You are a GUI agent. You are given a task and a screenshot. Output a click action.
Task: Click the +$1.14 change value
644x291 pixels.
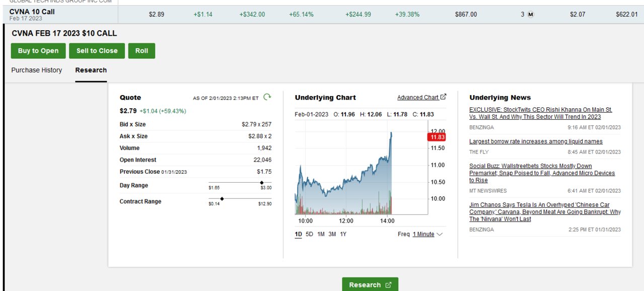203,15
